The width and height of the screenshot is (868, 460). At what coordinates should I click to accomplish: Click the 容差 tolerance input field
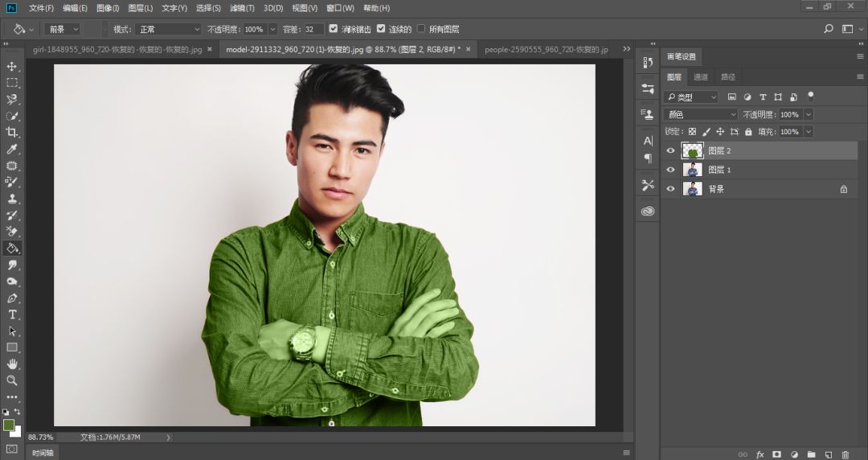tap(314, 29)
